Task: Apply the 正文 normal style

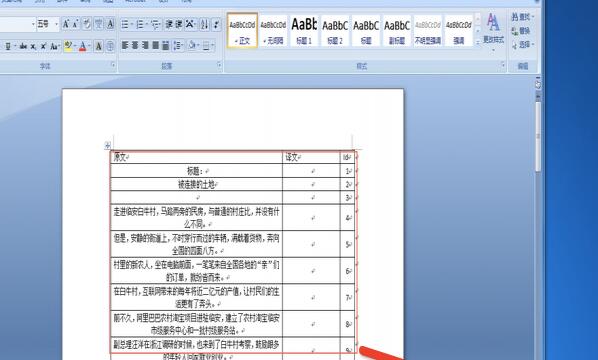Action: point(242,31)
